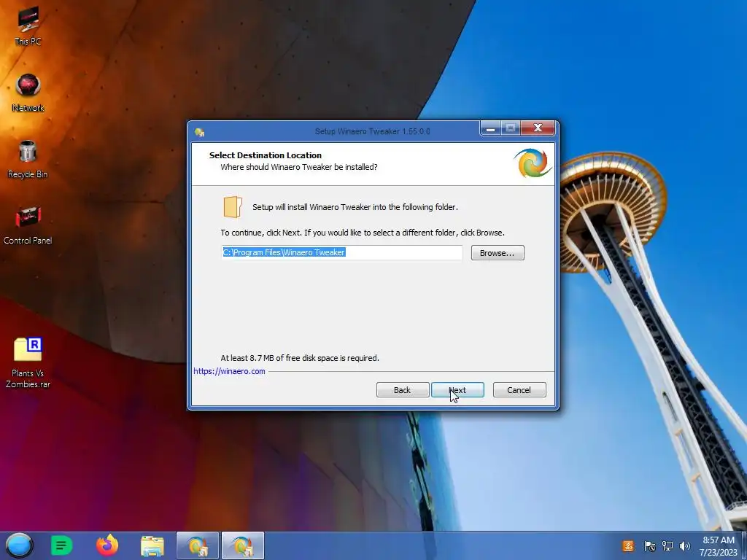This screenshot has height=560, width=747.
Task: Open the volume speaker tray icon
Action: click(685, 546)
